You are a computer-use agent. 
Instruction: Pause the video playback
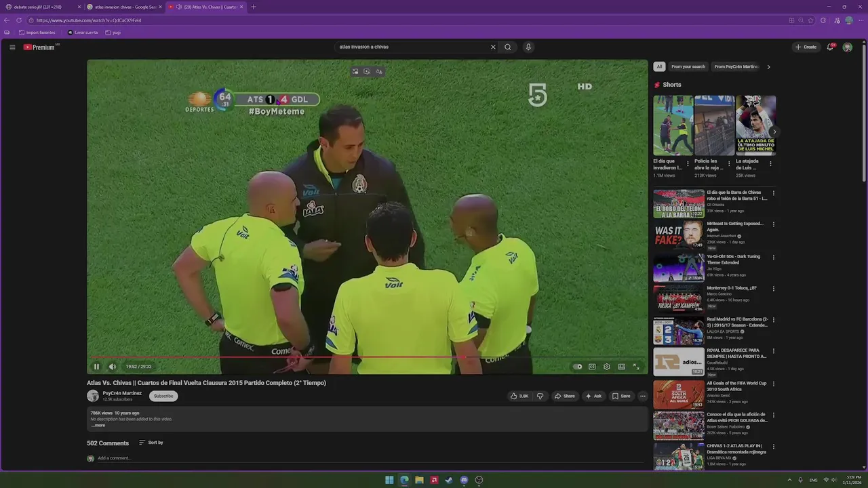click(x=96, y=367)
